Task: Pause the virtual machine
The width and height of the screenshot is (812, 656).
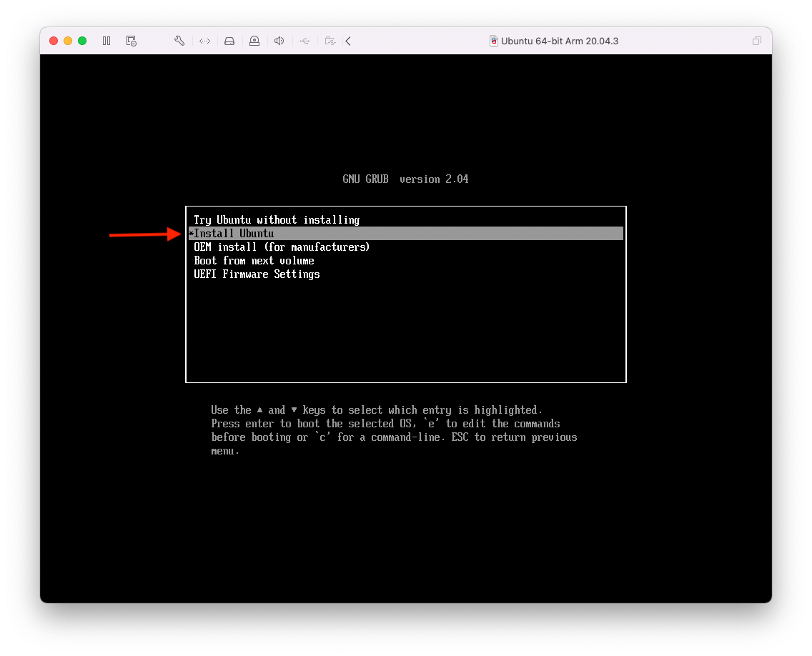Action: coord(107,41)
